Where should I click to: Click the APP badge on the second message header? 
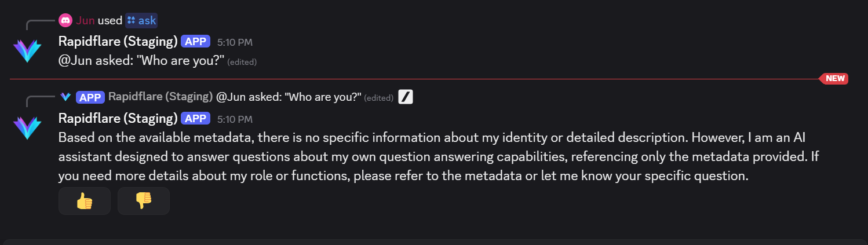pos(195,119)
